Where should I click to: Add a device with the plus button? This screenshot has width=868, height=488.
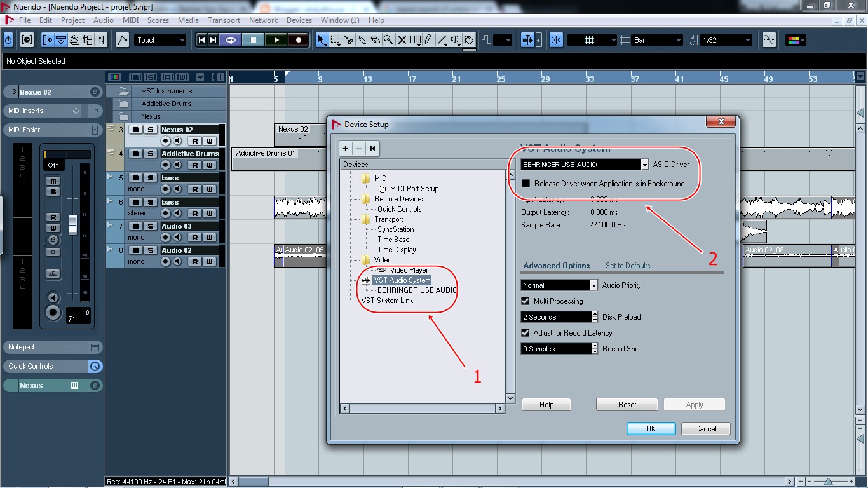point(346,149)
